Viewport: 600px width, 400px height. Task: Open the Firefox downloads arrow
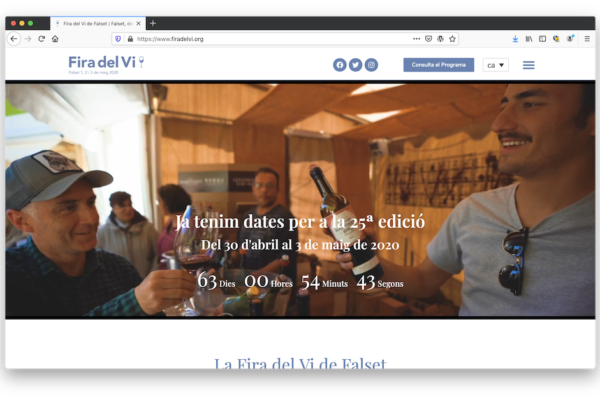pyautogui.click(x=515, y=39)
